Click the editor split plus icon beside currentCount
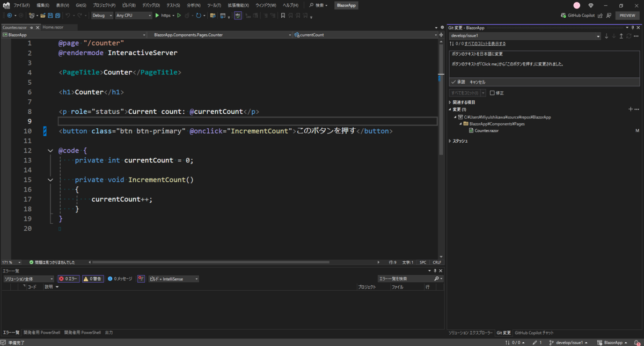The height and width of the screenshot is (346, 644). coord(441,35)
